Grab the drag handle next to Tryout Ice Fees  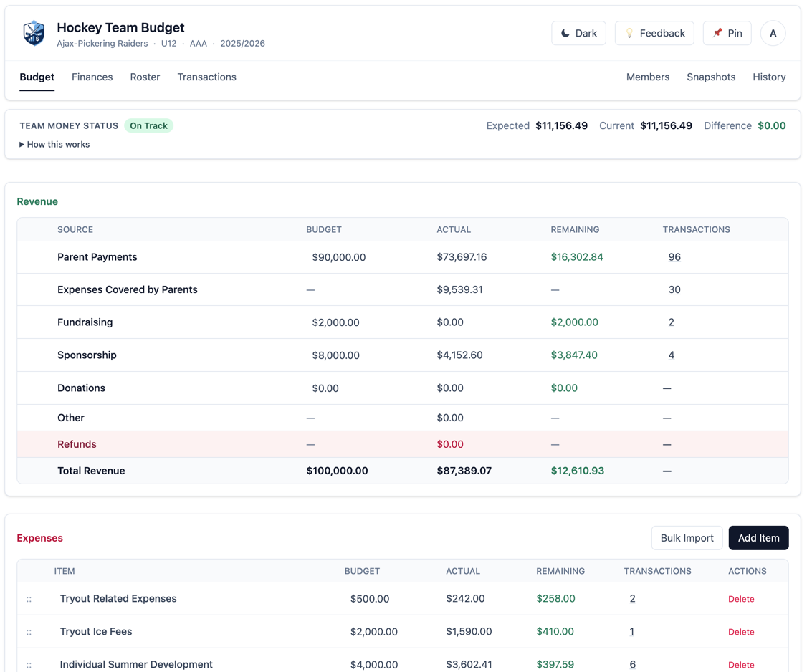click(29, 632)
